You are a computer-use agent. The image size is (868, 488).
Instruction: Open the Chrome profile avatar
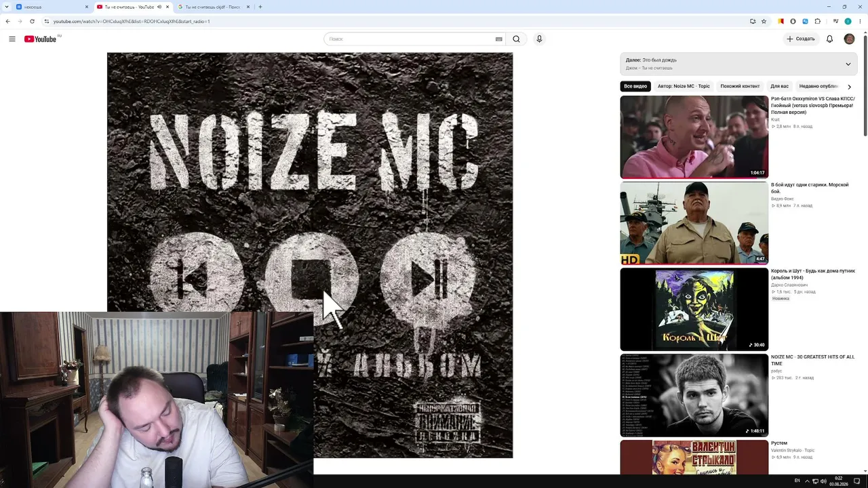848,21
